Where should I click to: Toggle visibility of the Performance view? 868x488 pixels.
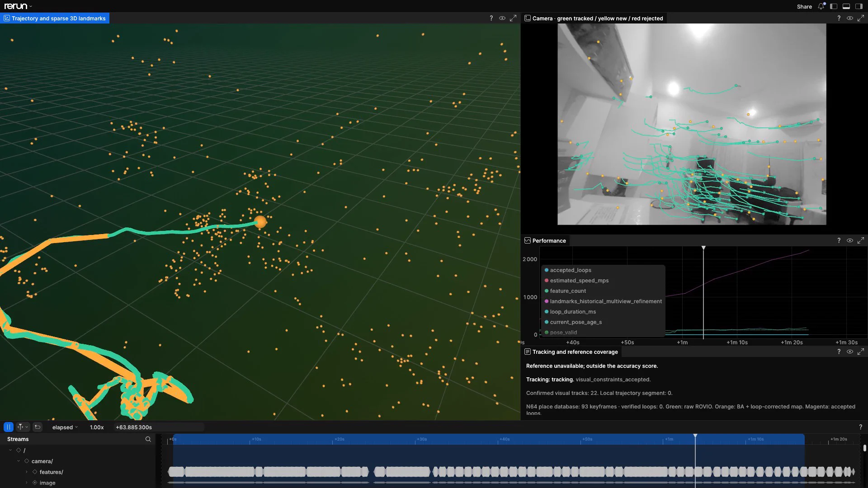850,240
